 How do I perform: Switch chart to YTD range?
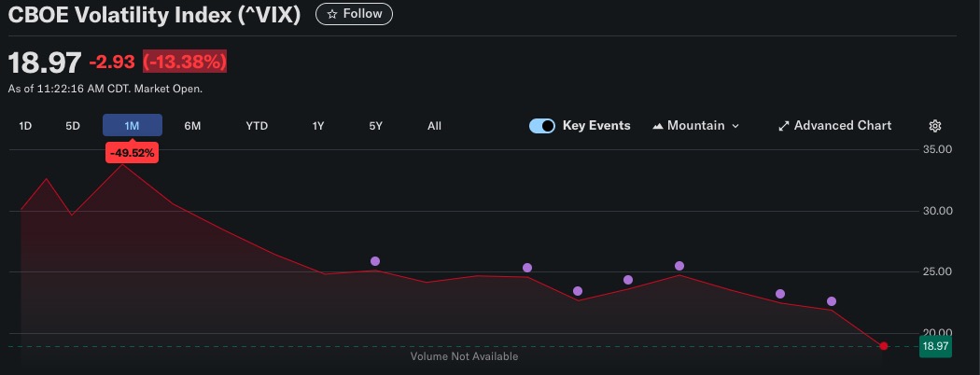[x=257, y=126]
